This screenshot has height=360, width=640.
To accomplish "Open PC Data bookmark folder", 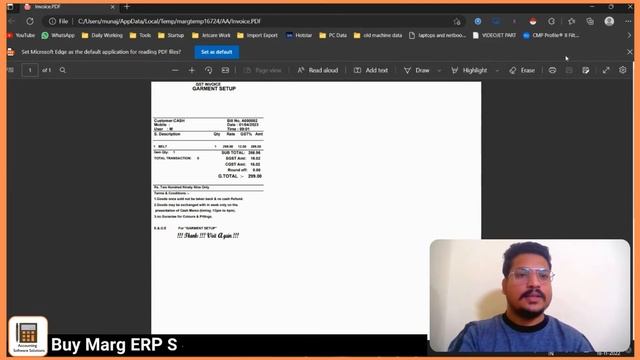I will click(333, 36).
